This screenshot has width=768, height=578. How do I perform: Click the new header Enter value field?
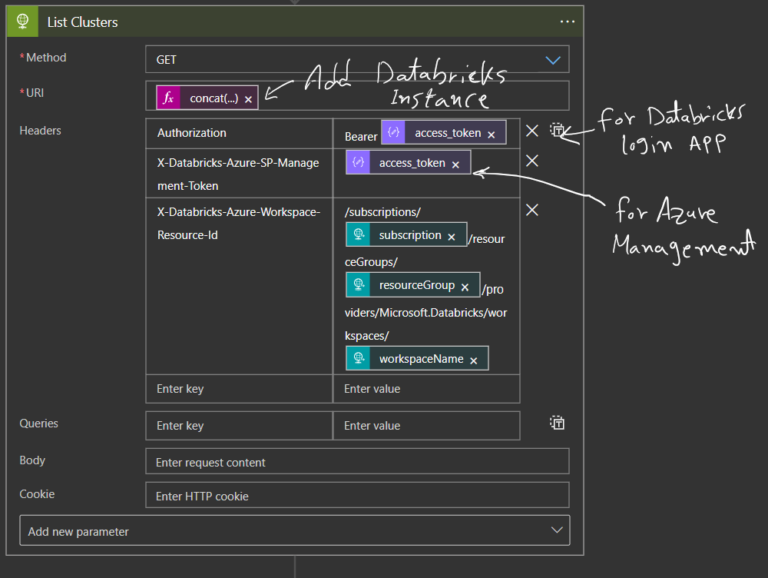click(x=426, y=389)
